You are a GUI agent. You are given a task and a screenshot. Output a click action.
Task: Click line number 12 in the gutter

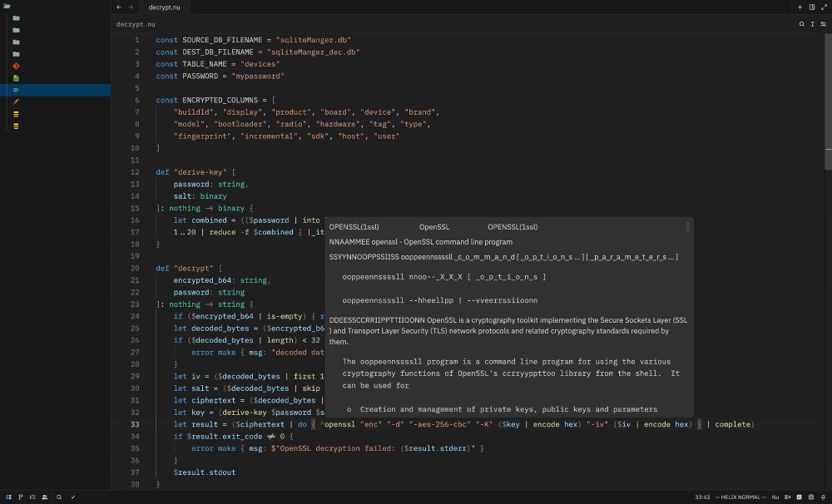click(135, 172)
